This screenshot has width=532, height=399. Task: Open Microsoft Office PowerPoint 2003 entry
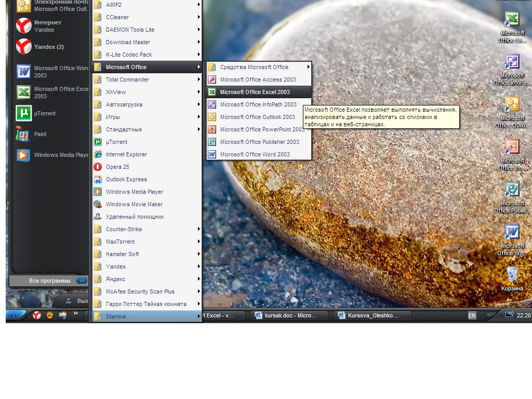point(258,129)
